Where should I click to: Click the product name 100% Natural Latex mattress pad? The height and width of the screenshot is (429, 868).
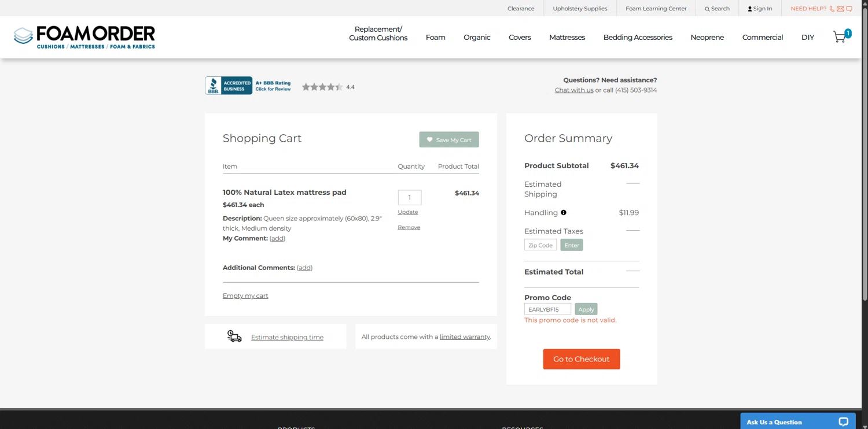pos(285,193)
